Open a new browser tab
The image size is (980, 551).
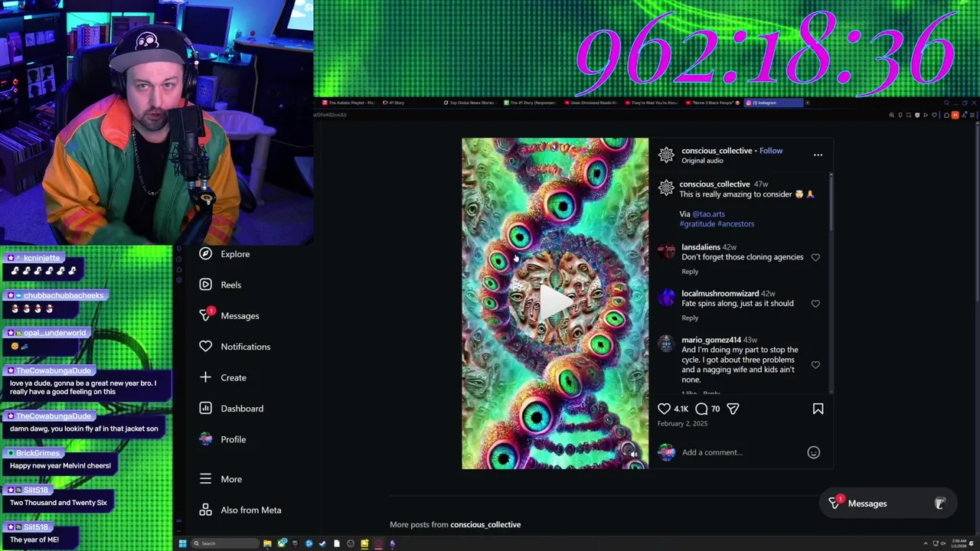click(x=808, y=103)
